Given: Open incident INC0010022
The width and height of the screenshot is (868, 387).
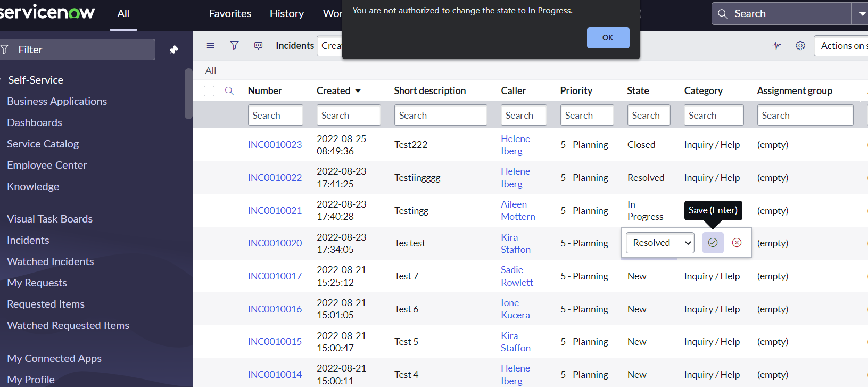Looking at the screenshot, I should [x=275, y=178].
